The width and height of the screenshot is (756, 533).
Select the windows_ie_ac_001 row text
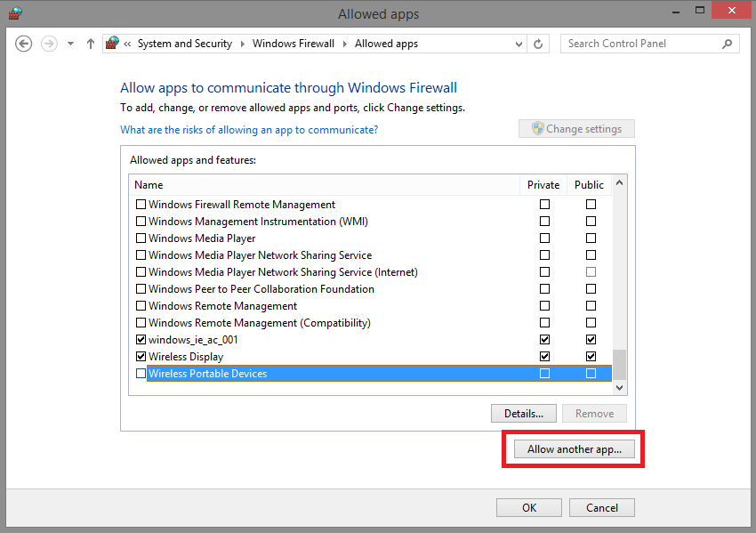pyautogui.click(x=193, y=340)
